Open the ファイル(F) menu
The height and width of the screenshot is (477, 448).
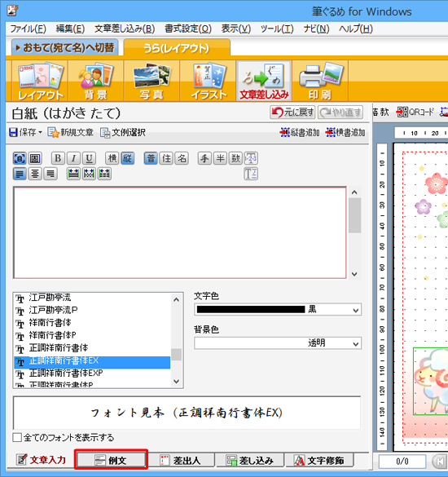coord(28,29)
